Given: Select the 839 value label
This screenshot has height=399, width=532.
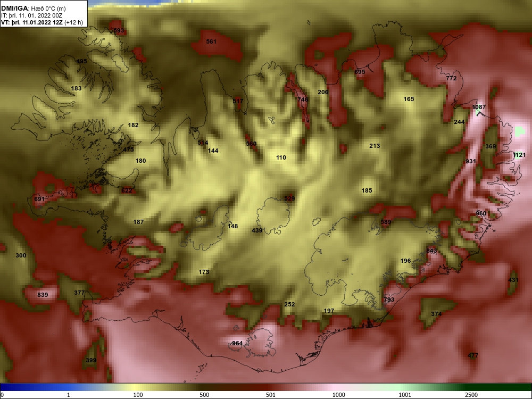Looking at the screenshot, I should point(43,295).
